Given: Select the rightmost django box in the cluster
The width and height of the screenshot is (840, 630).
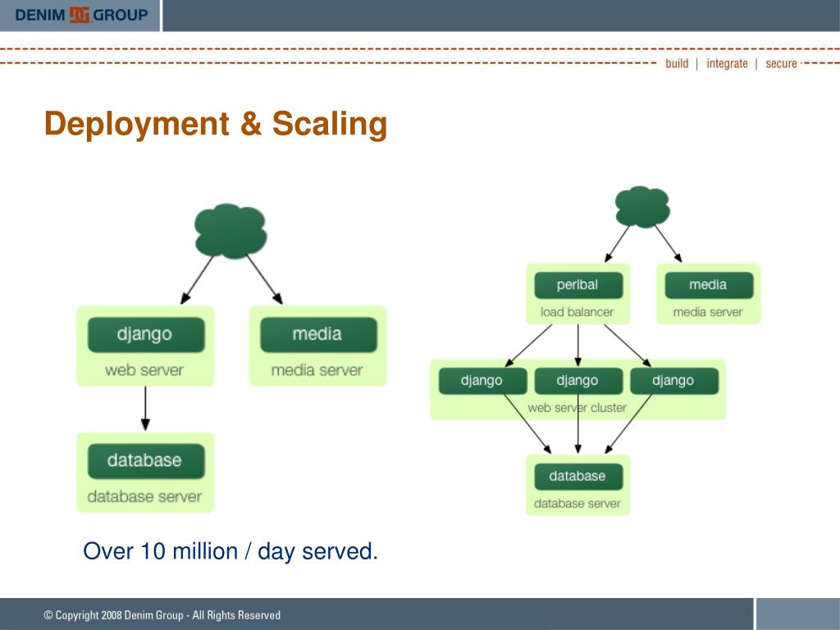Looking at the screenshot, I should tap(674, 381).
